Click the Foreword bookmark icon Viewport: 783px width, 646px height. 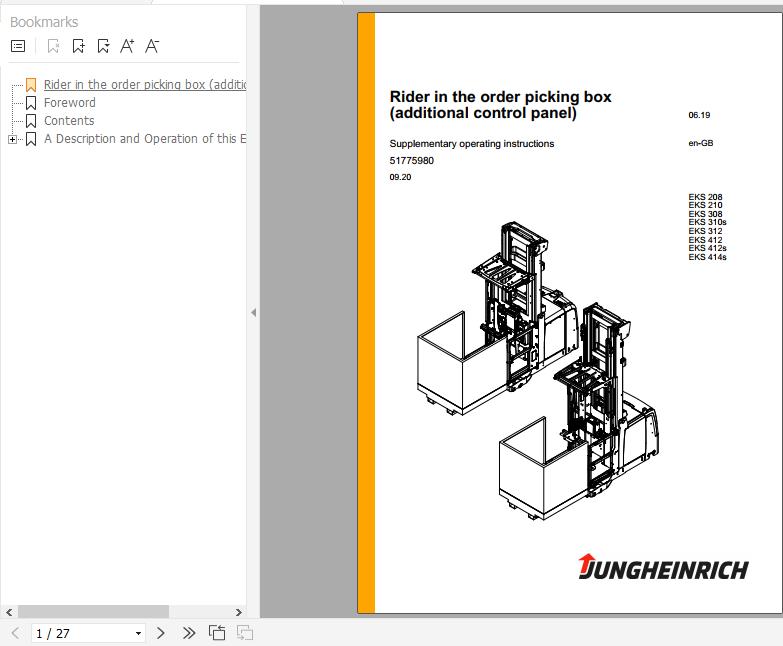pyautogui.click(x=31, y=103)
